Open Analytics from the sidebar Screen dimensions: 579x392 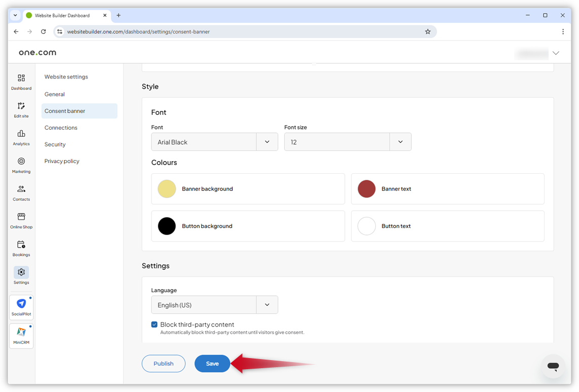tap(21, 137)
